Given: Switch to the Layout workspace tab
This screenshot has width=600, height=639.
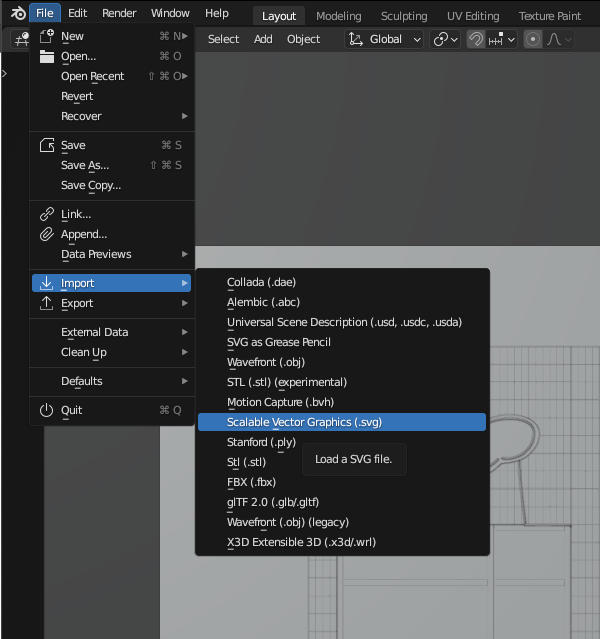Looking at the screenshot, I should (x=279, y=16).
